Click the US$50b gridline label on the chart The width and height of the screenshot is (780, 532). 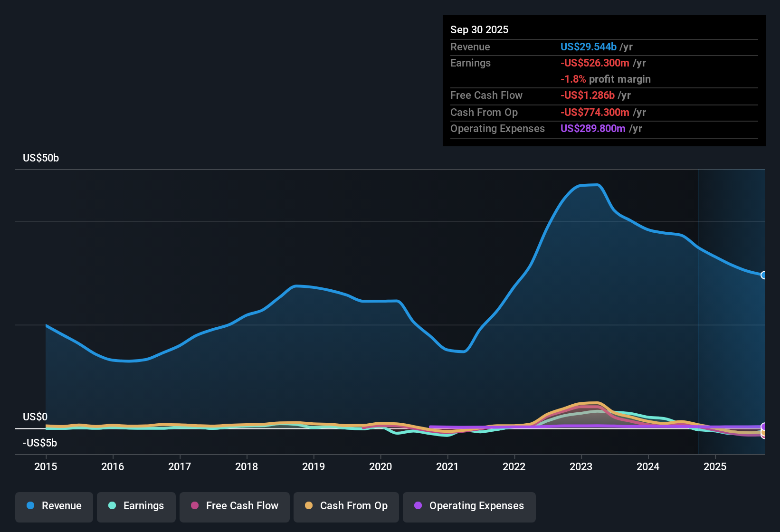click(41, 158)
